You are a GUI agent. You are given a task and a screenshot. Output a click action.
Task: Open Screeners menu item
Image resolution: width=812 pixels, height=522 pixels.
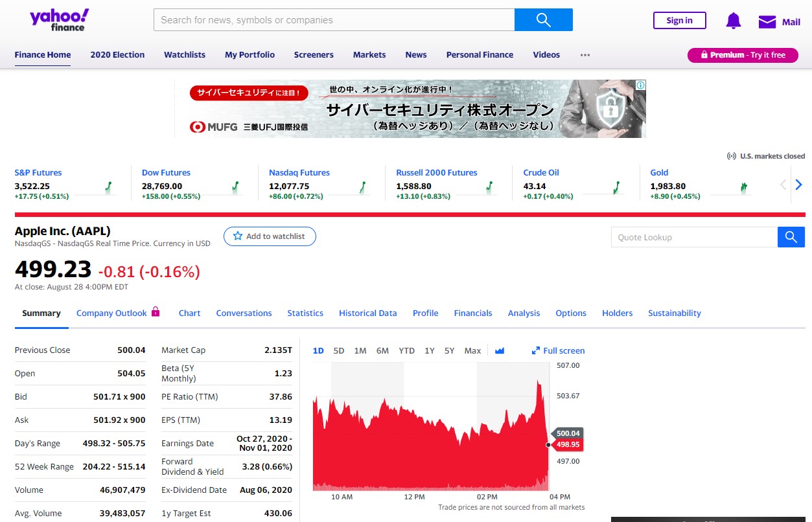pos(314,55)
